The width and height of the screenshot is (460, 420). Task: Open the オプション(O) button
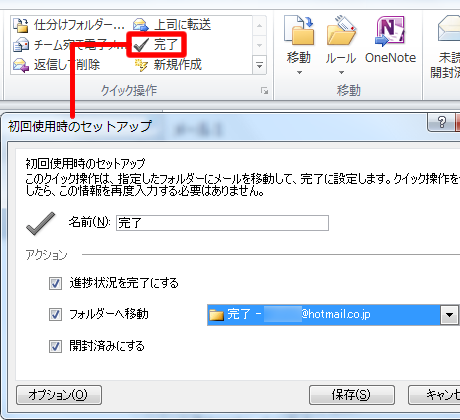click(x=59, y=395)
